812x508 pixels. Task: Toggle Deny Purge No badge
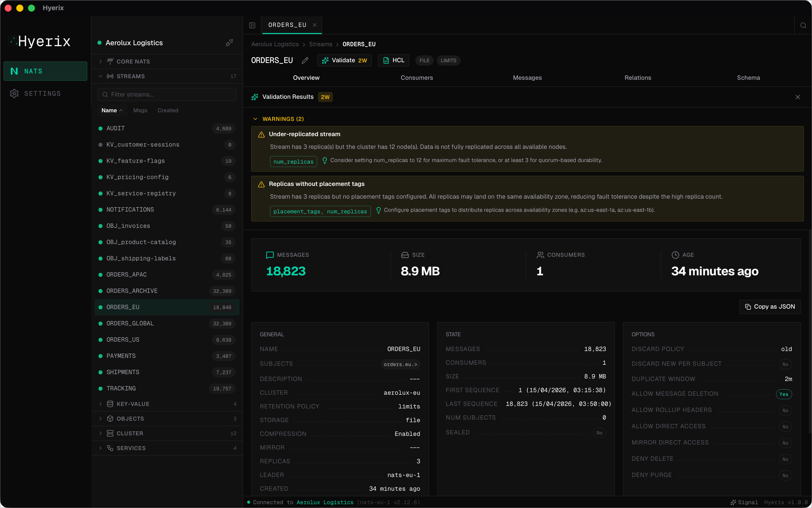785,475
